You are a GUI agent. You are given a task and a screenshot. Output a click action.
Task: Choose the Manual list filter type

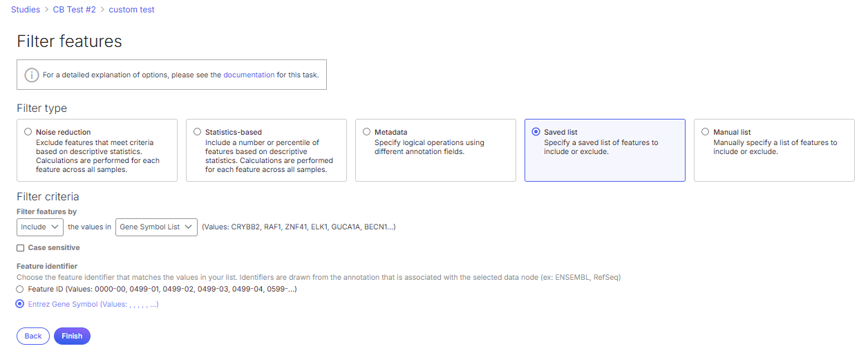705,131
